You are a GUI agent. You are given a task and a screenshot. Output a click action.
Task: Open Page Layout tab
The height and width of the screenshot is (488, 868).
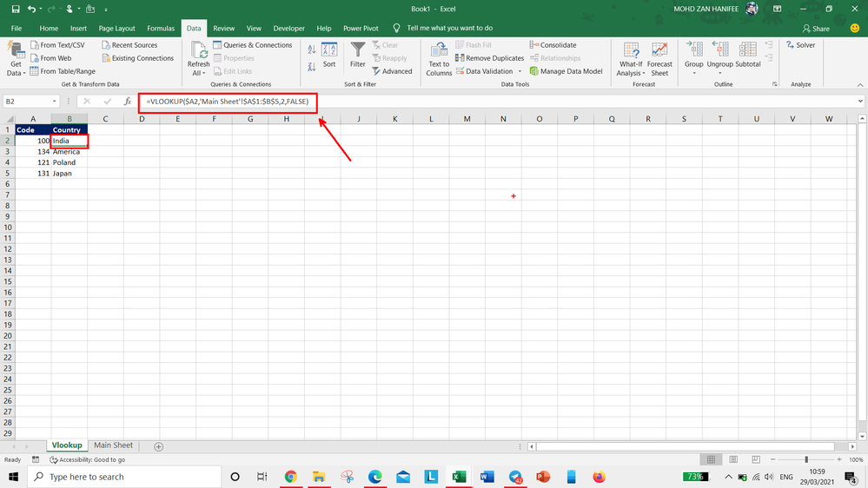click(x=116, y=28)
